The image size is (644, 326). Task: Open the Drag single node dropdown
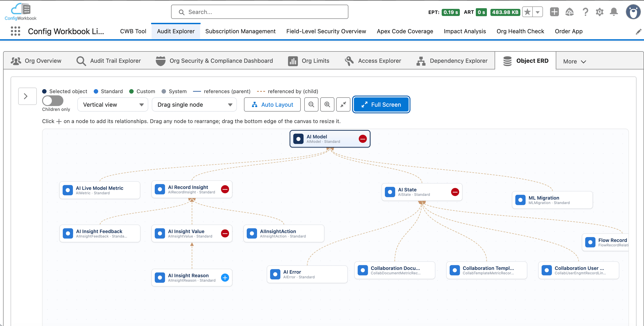point(194,105)
